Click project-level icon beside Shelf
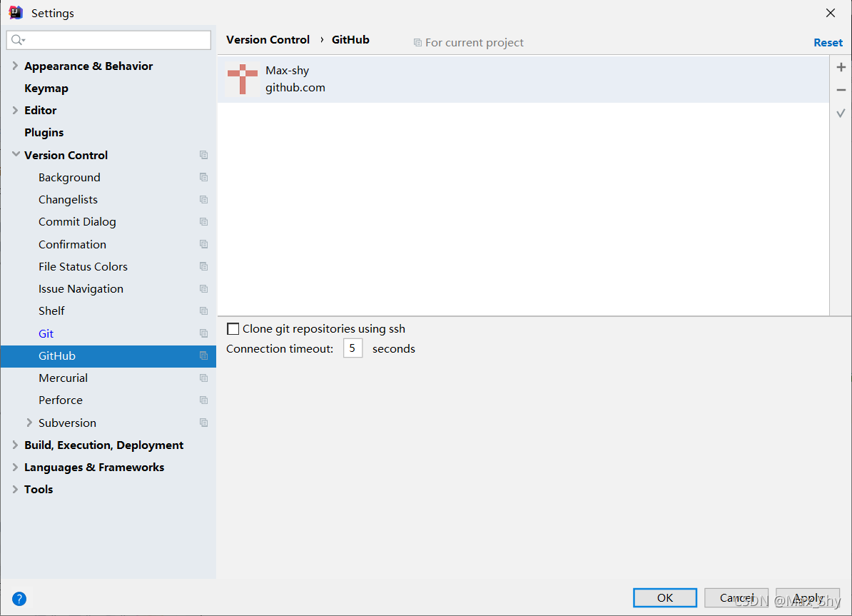Image resolution: width=852 pixels, height=616 pixels. tap(204, 311)
